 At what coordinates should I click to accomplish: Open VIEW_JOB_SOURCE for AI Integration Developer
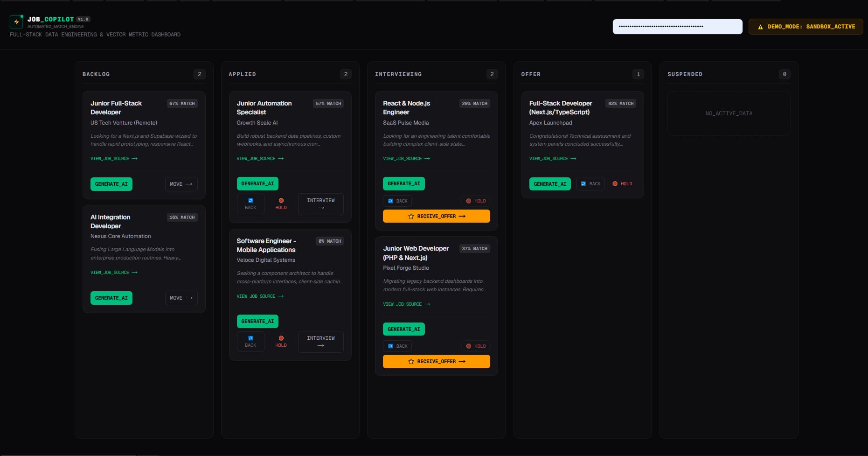pyautogui.click(x=114, y=273)
